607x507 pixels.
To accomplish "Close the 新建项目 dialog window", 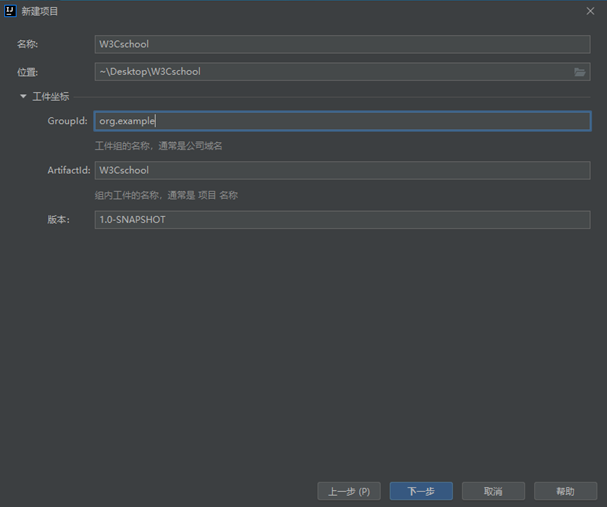I will point(590,11).
